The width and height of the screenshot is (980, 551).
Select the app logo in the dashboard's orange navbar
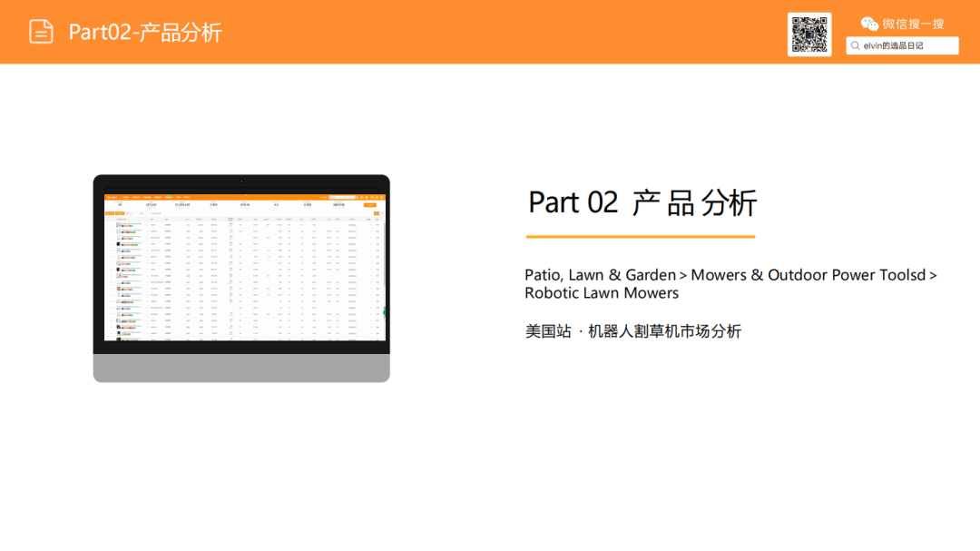110,197
